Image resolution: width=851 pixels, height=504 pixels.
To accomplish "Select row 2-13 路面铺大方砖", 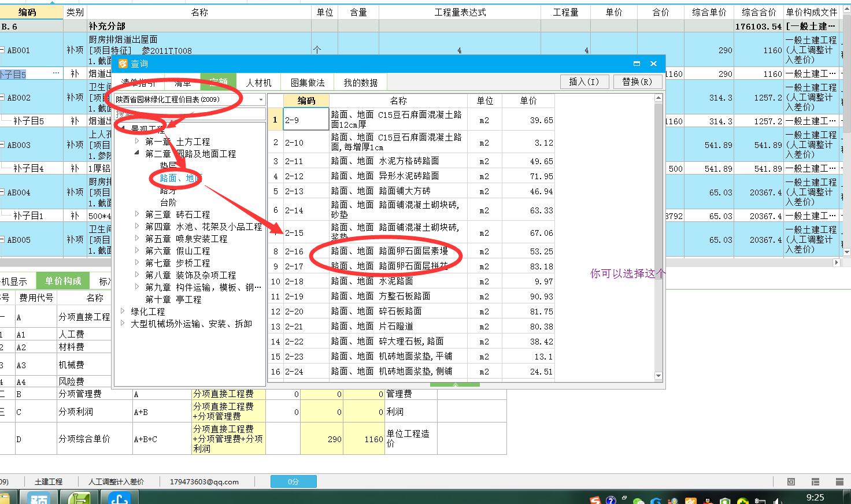I will coord(411,191).
